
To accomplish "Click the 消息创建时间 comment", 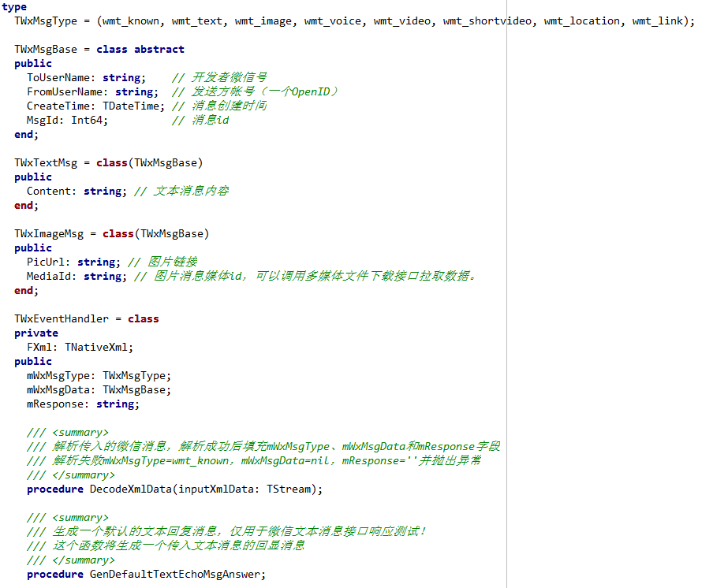I will click(x=219, y=106).
